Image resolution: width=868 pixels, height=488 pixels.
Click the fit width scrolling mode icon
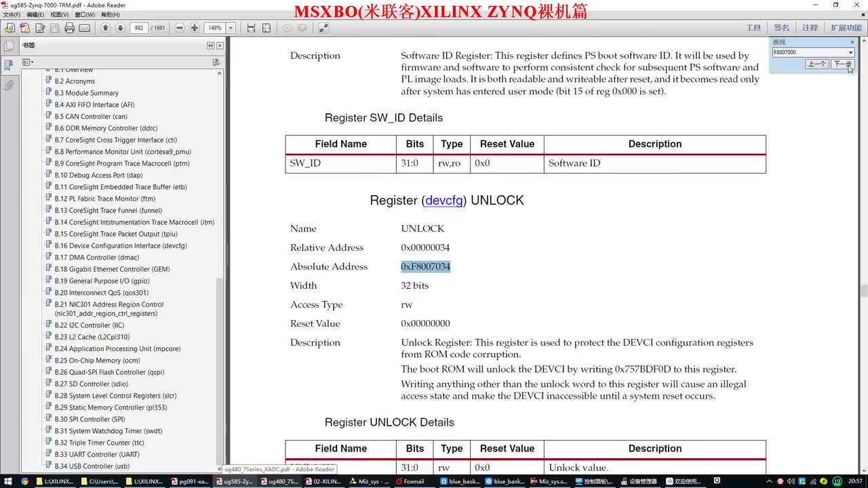[251, 28]
